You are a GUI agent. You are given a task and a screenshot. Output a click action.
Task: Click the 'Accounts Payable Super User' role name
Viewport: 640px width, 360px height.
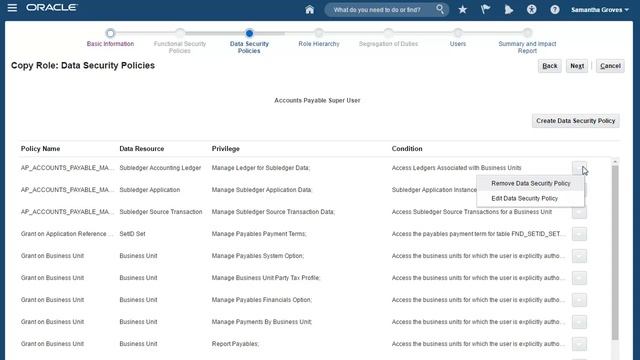[317, 100]
